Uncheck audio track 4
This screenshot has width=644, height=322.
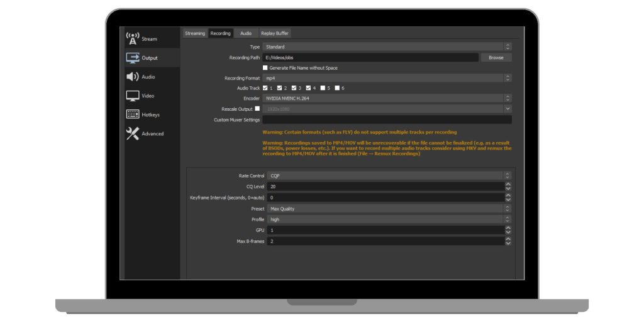pyautogui.click(x=308, y=88)
